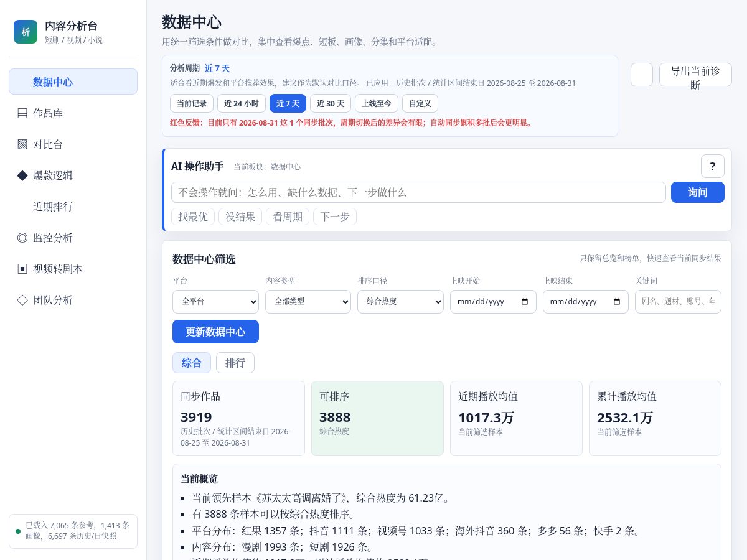Open 作品库 menu item
The image size is (747, 560).
[73, 113]
